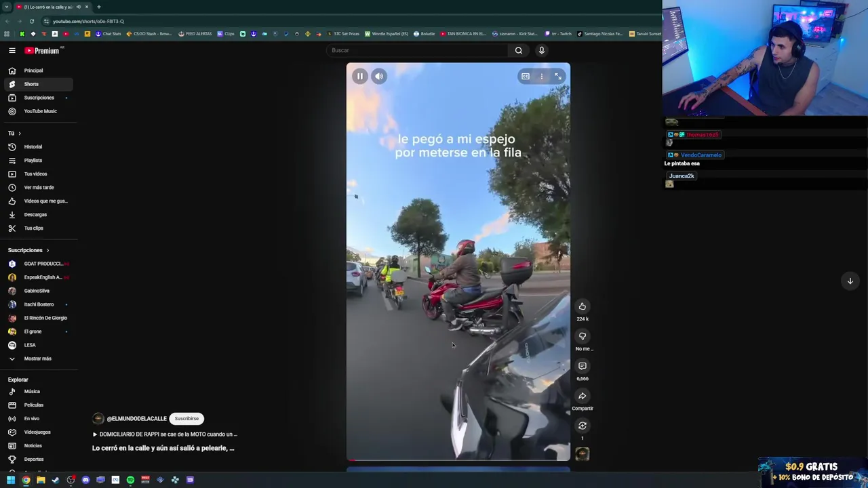Image resolution: width=868 pixels, height=488 pixels.
Task: Open Deportes under Explorar
Action: pyautogui.click(x=37, y=460)
